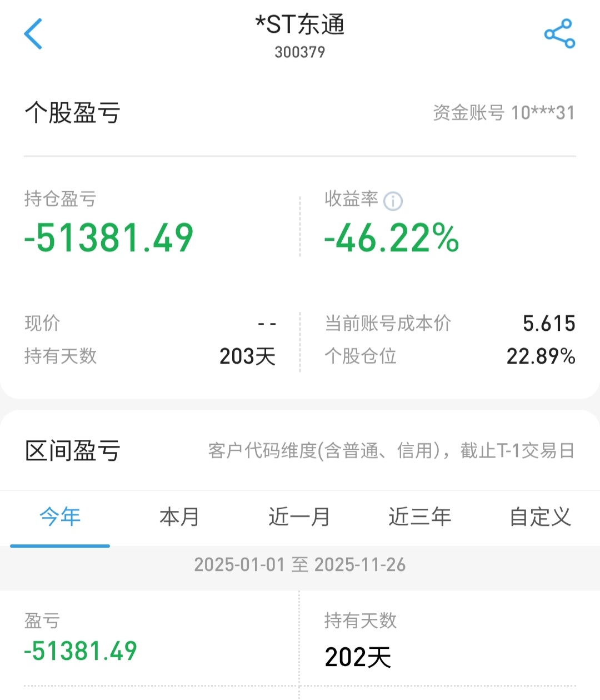
Task: Tap the 个股仓位 label
Action: tap(361, 356)
